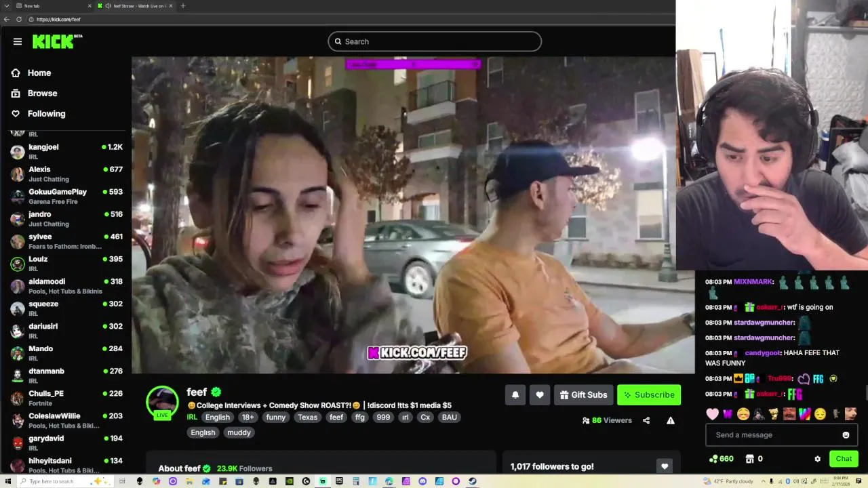Click the Kick logo

[x=57, y=41]
